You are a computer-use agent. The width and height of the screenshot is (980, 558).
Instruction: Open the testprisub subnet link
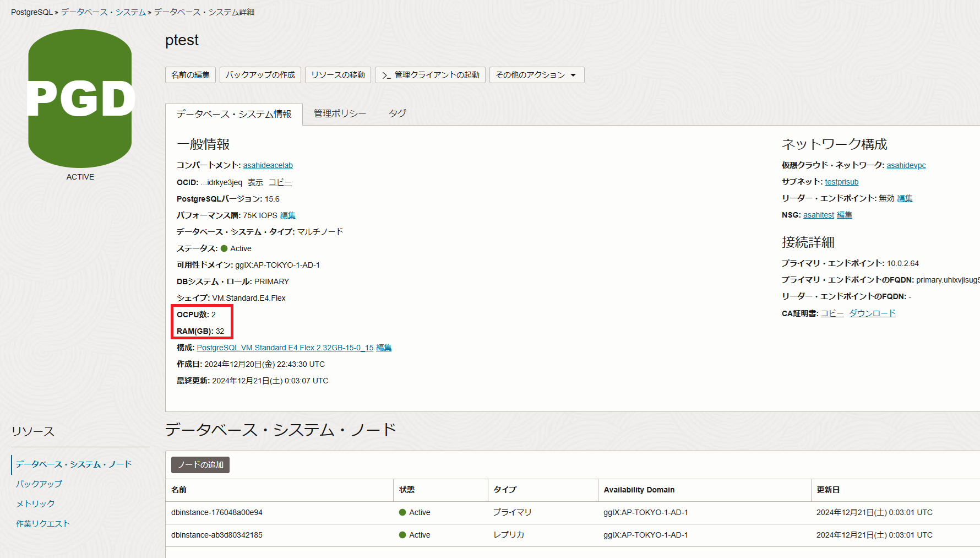click(842, 182)
